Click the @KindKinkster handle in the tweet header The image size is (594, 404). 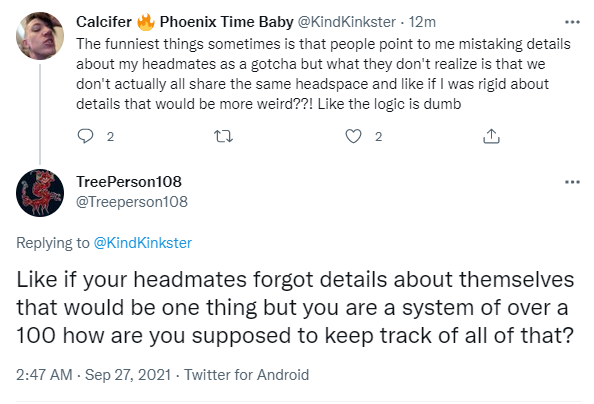coord(347,22)
